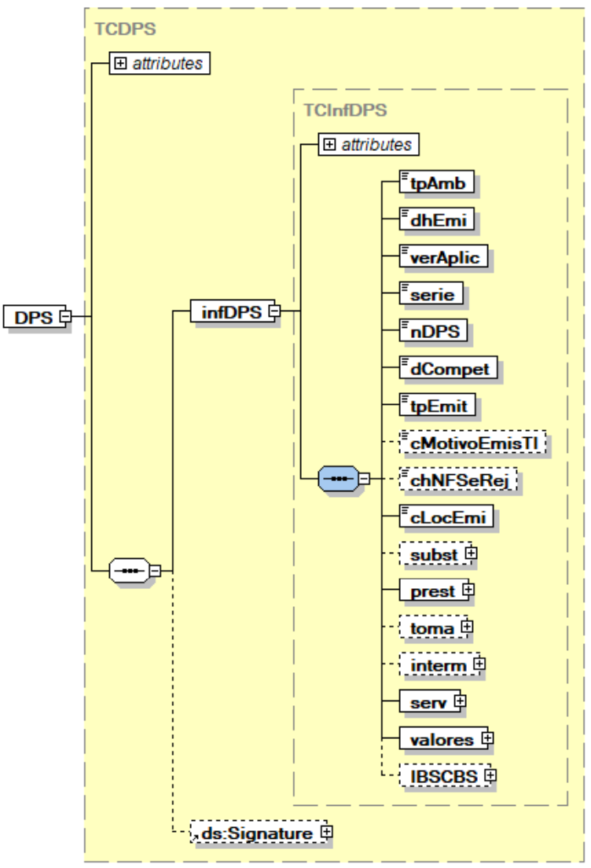Expand the prest element
Image resolution: width=591 pixels, height=868 pixels.
[x=470, y=589]
